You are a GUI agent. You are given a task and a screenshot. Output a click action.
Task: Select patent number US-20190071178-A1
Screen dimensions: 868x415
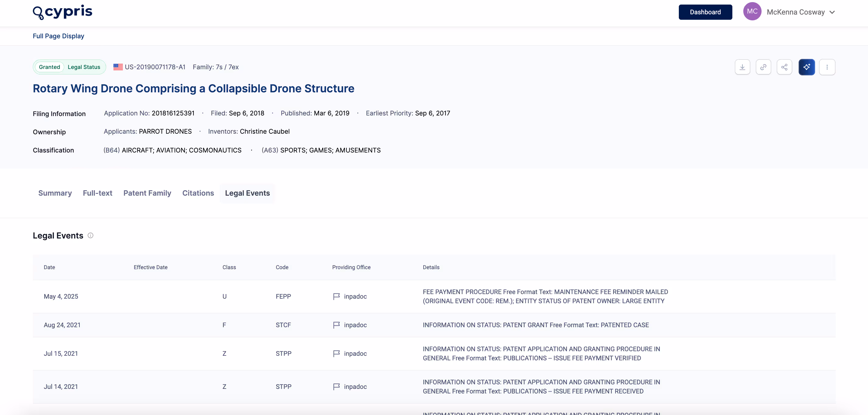(155, 67)
